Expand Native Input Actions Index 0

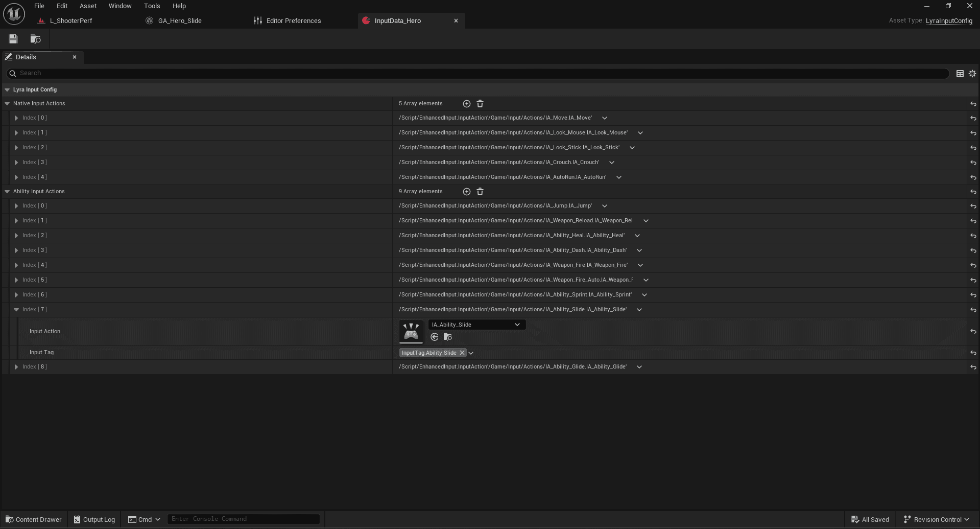click(x=16, y=118)
